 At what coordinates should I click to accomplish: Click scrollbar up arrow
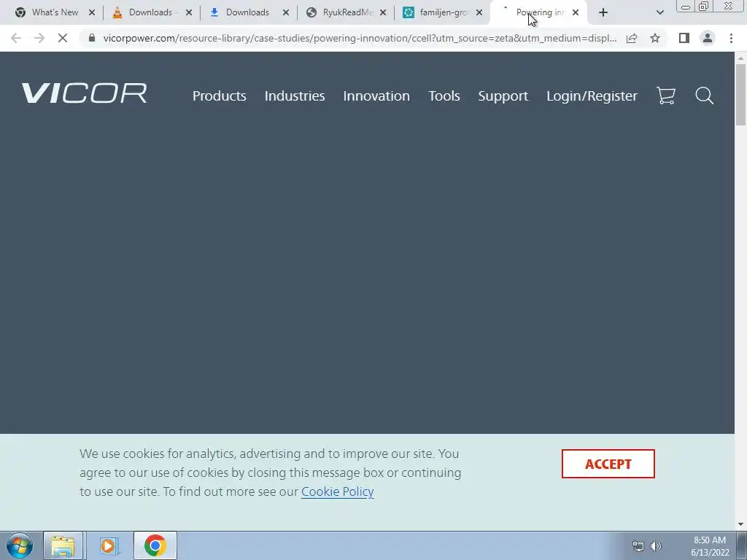pos(740,58)
